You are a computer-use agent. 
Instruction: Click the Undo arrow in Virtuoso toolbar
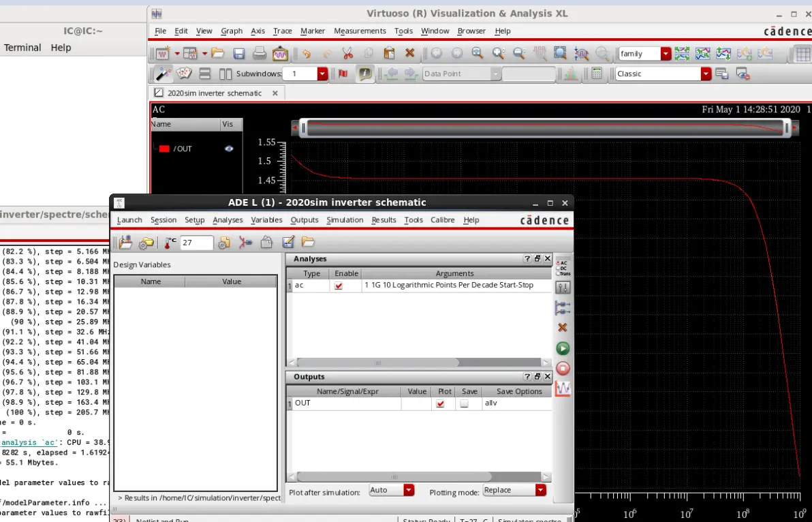(x=307, y=53)
